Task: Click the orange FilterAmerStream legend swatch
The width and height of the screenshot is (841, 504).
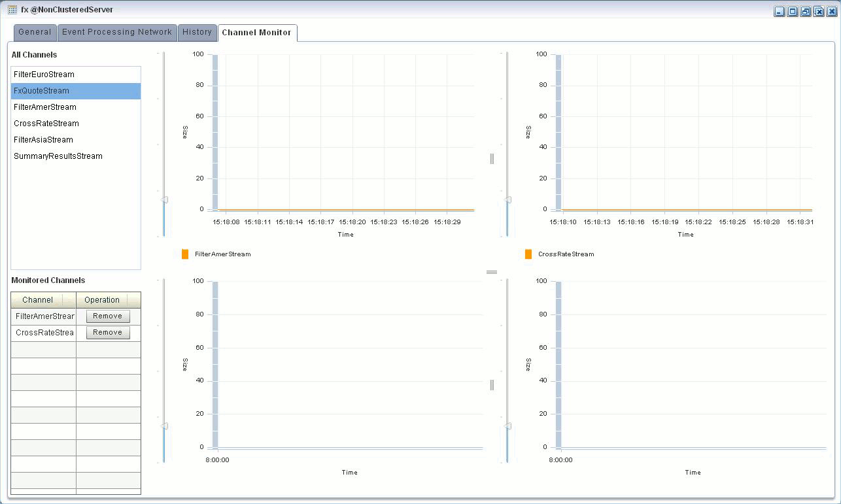Action: click(x=185, y=254)
